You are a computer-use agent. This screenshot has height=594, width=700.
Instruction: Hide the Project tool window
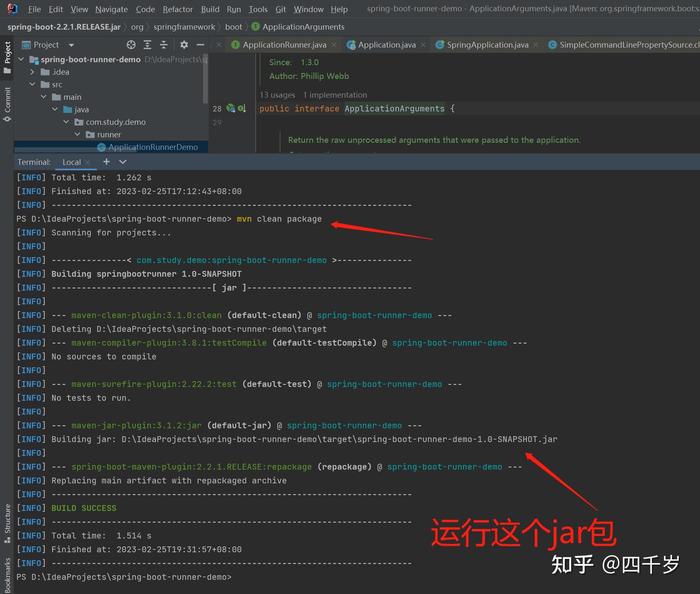pyautogui.click(x=200, y=45)
